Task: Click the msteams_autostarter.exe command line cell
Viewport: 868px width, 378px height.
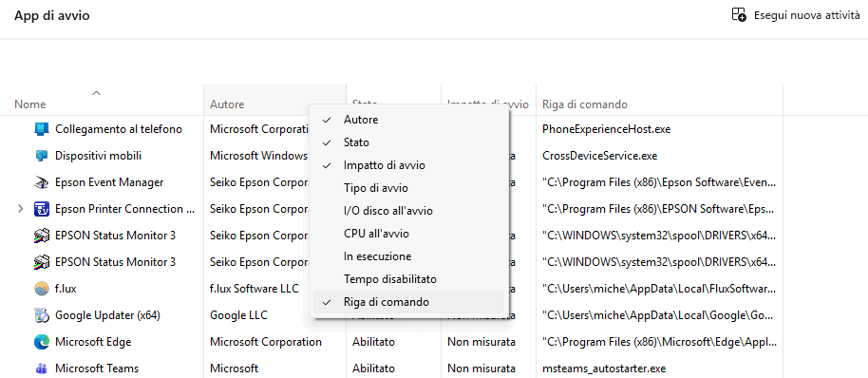Action: 604,369
